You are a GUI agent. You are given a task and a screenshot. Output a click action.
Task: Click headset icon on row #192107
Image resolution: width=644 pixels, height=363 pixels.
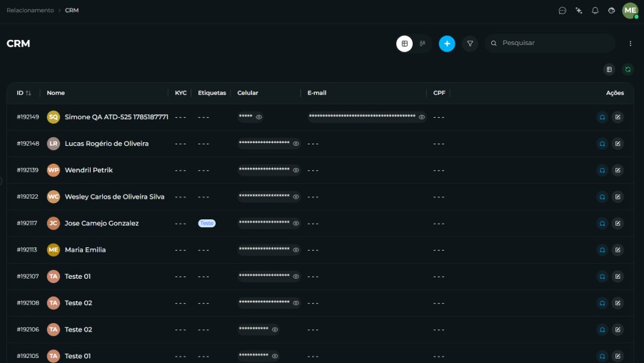[602, 277]
